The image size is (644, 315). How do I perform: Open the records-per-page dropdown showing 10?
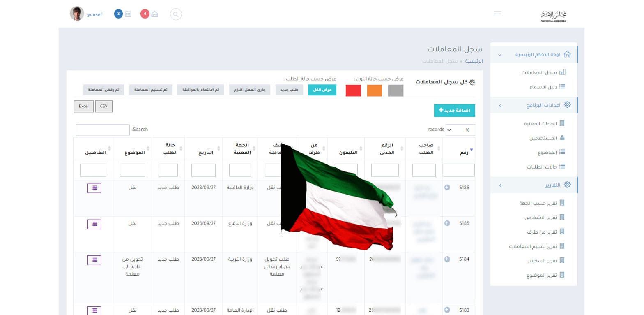pos(460,130)
